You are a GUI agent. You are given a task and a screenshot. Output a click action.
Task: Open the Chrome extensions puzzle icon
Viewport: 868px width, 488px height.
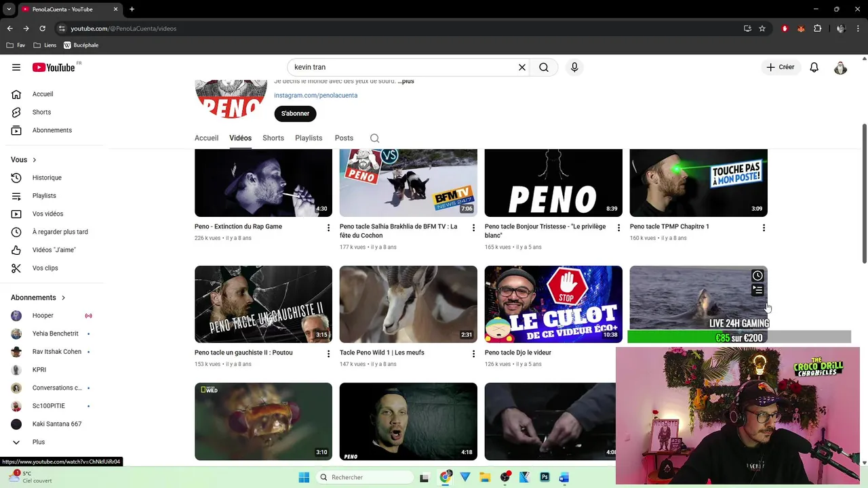817,28
